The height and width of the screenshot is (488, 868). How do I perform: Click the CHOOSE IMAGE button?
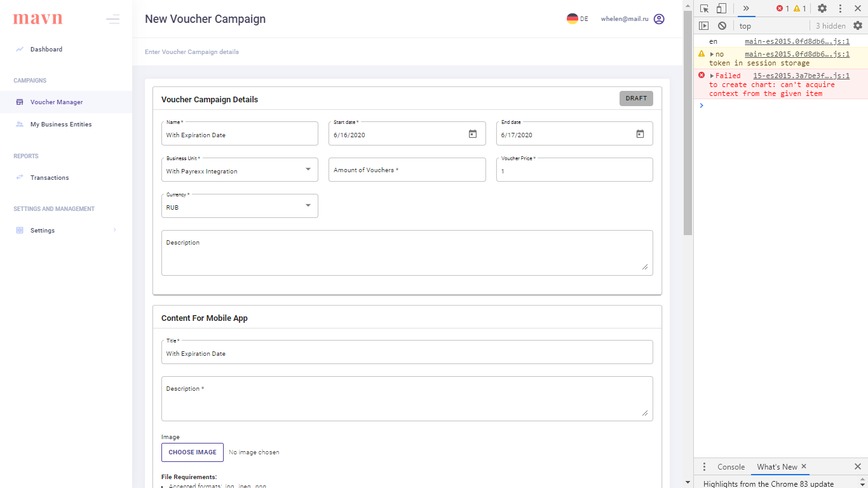point(192,452)
